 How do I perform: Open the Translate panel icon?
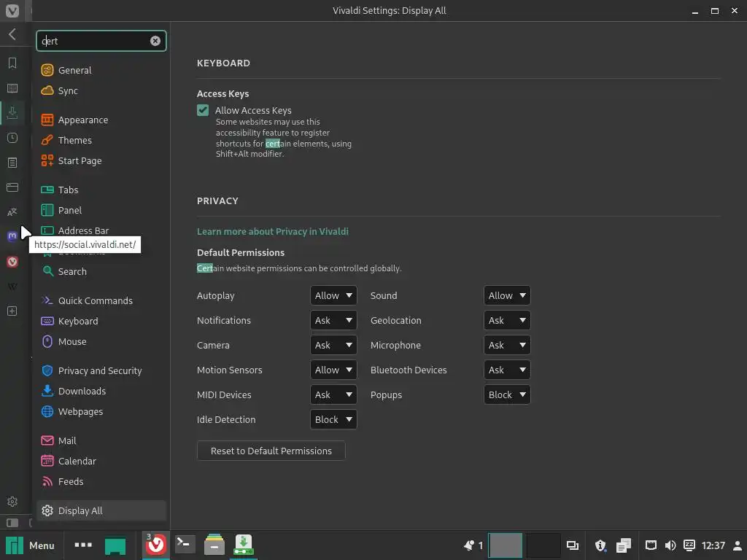click(x=12, y=212)
